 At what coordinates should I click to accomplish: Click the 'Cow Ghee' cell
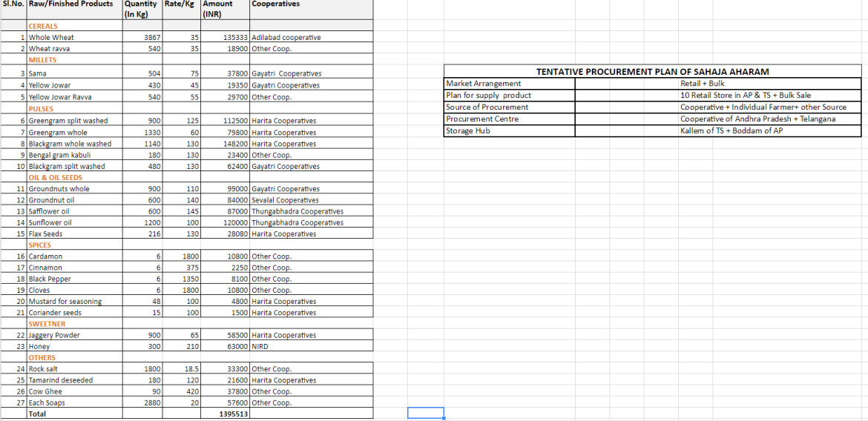coord(74,391)
